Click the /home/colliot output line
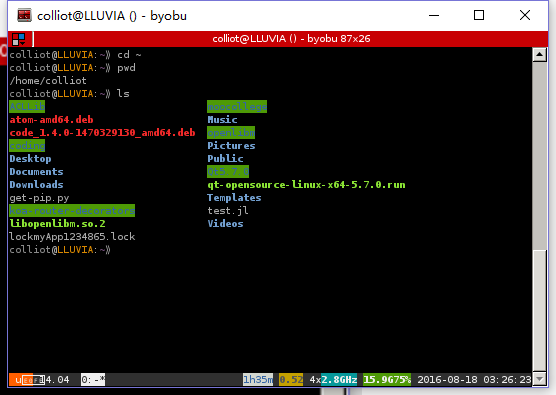This screenshot has width=556, height=395. coord(48,80)
